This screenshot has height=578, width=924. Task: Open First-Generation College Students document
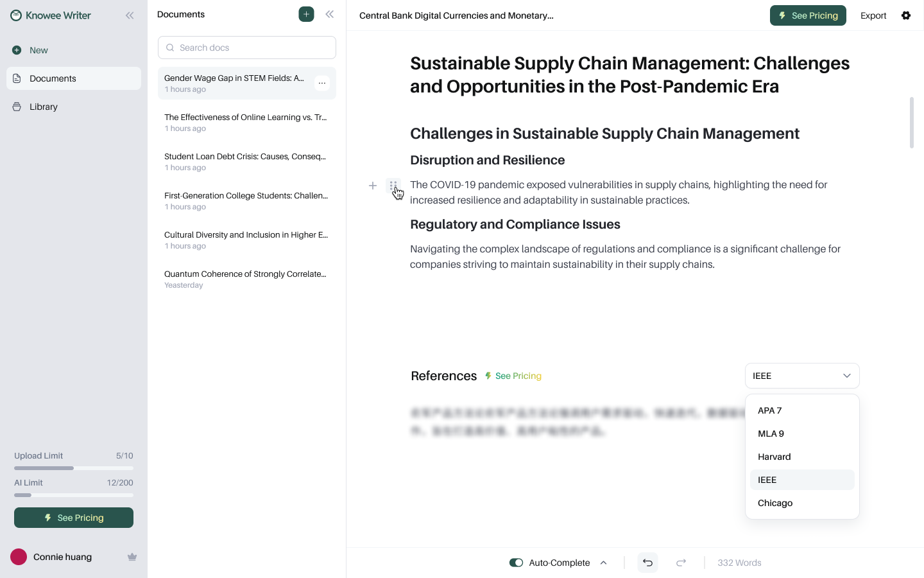point(247,201)
